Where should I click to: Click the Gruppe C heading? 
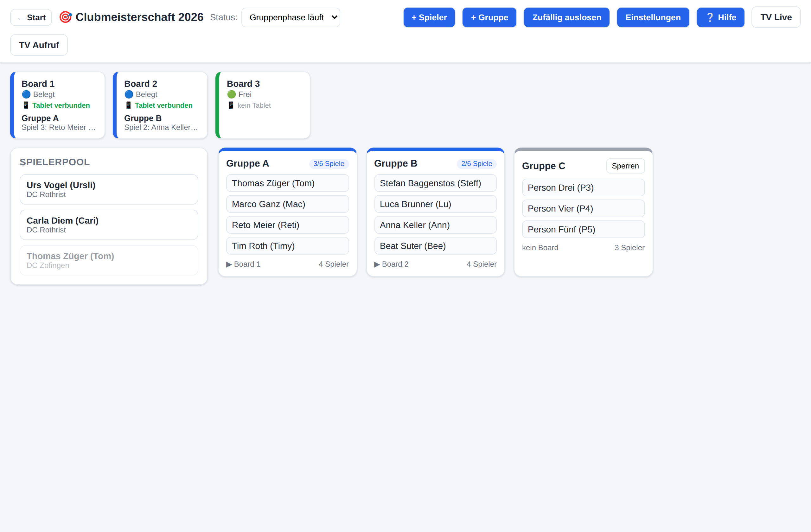(x=544, y=166)
